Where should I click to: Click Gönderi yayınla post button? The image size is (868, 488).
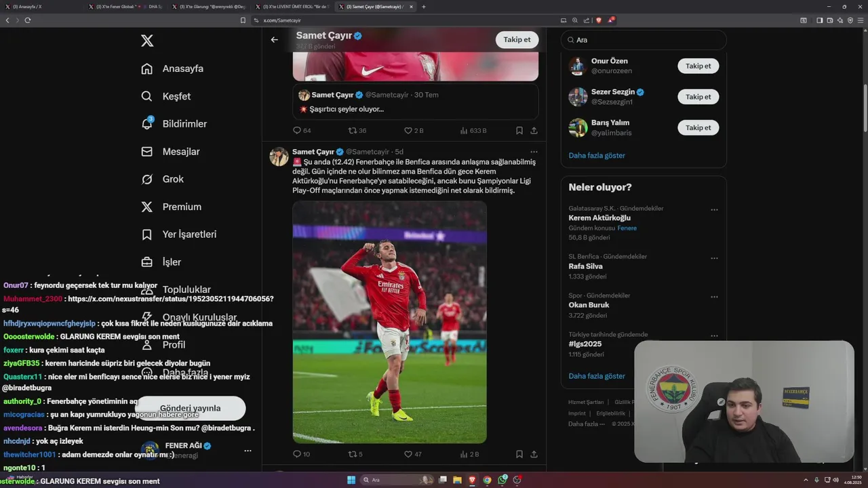coord(190,408)
